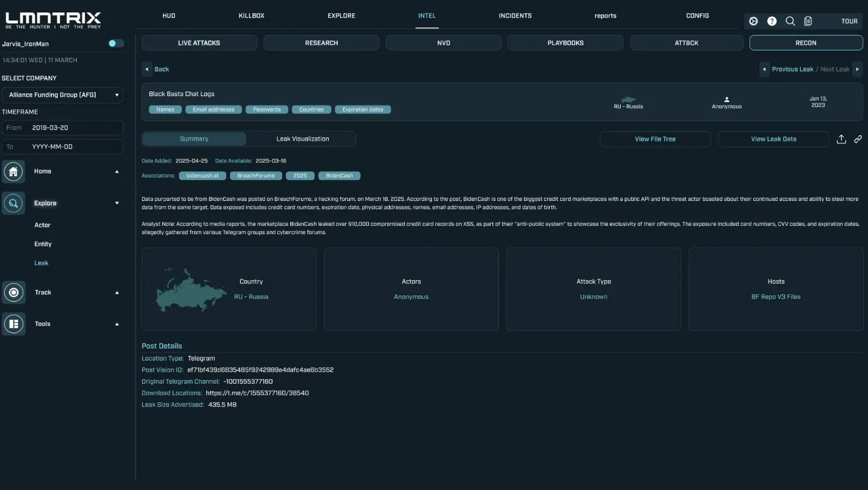
Task: Open the INCIDENTS menu
Action: coord(515,16)
